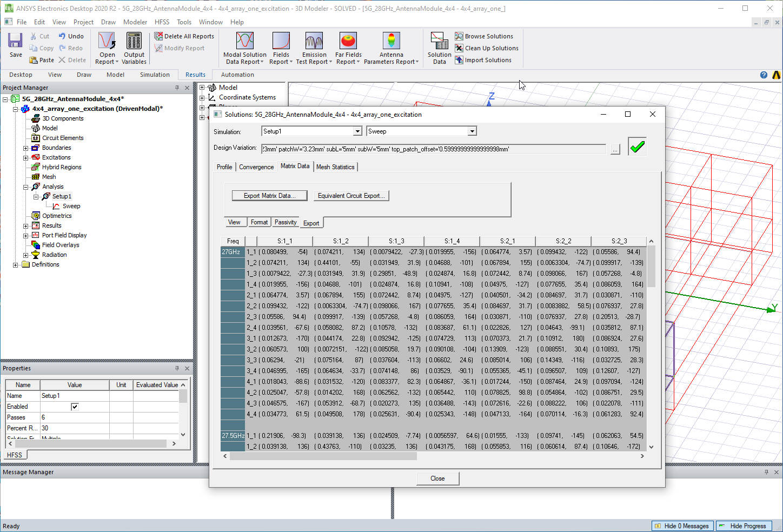This screenshot has height=532, width=783.
Task: Open the Sweep solution dropdown
Action: (472, 131)
